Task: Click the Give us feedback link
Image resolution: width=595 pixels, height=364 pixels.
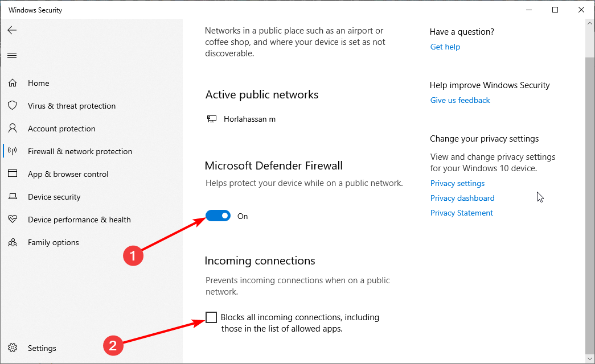Action: click(460, 100)
